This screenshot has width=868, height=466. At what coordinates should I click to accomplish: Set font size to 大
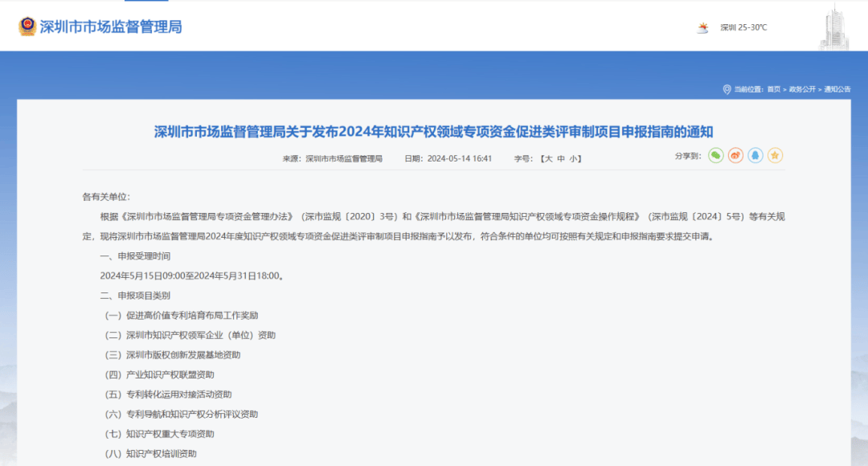(x=548, y=159)
